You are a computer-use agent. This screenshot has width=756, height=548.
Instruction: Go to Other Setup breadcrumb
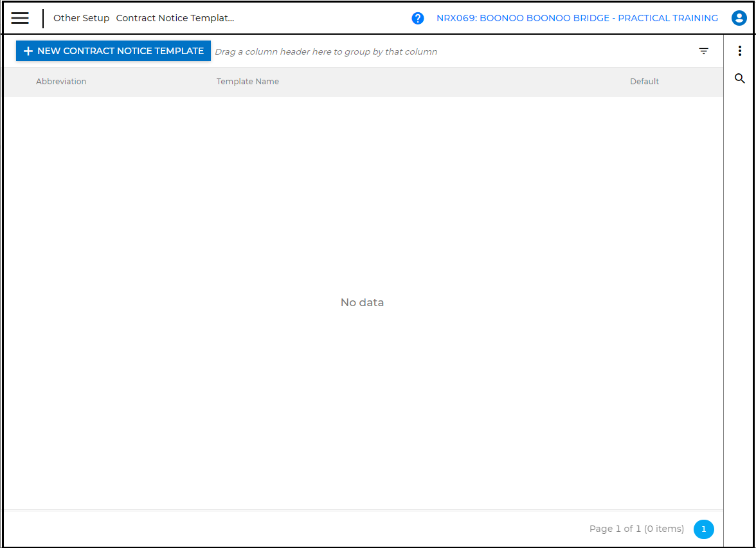(81, 18)
